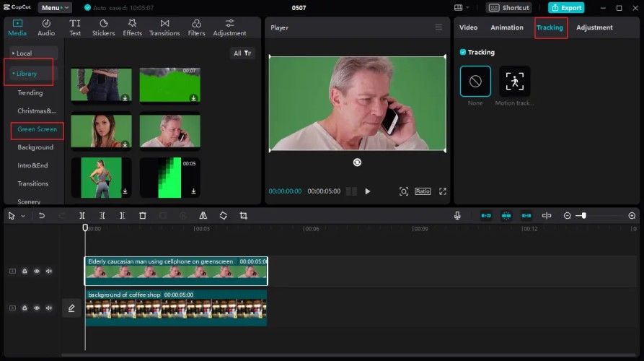Image resolution: width=644 pixels, height=361 pixels.
Task: Click the record voiceover microphone
Action: coord(457,215)
